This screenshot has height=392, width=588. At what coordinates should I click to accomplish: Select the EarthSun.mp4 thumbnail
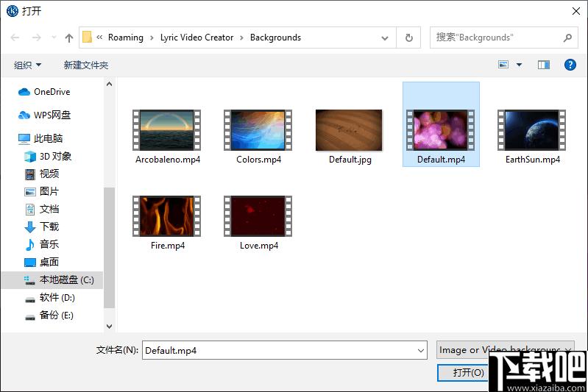pyautogui.click(x=532, y=130)
